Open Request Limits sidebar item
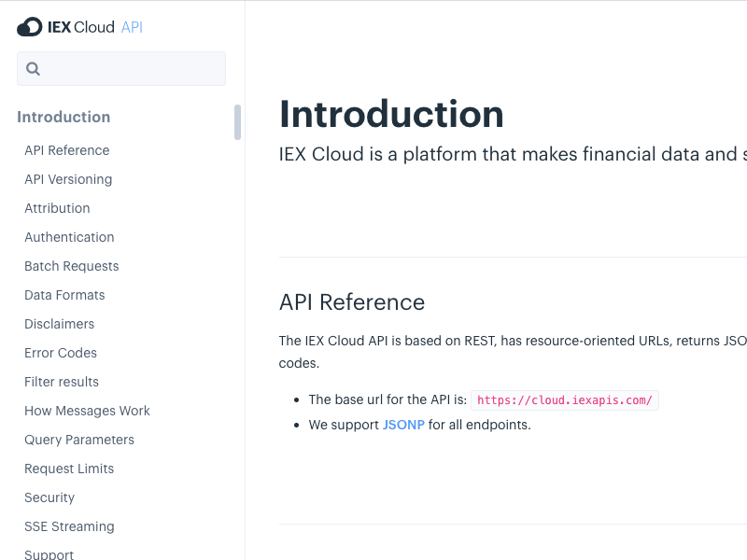The height and width of the screenshot is (560, 747). [x=69, y=469]
